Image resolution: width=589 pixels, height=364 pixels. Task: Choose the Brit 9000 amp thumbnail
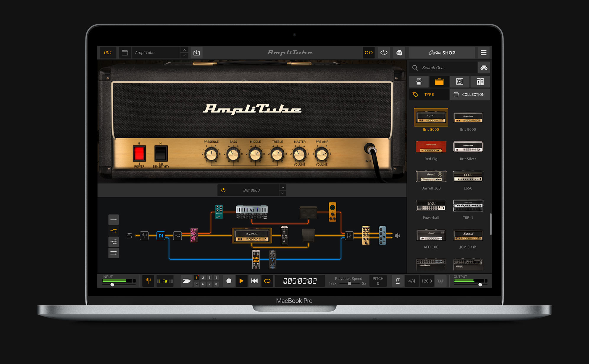tap(468, 117)
